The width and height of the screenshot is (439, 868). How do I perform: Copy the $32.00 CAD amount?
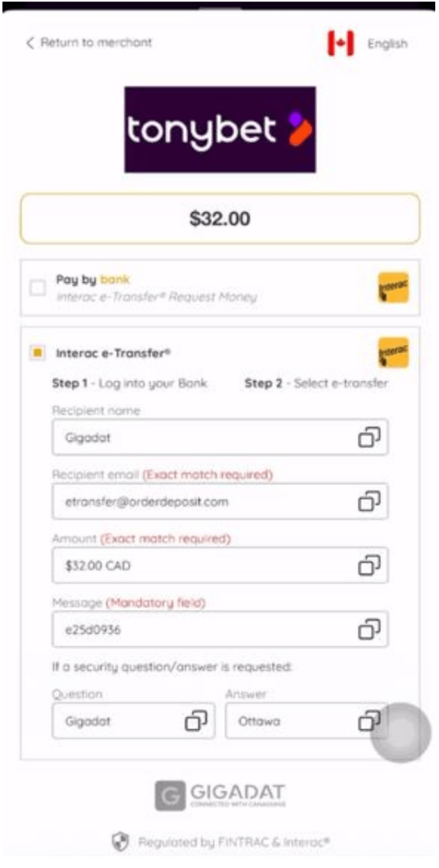coord(369,565)
